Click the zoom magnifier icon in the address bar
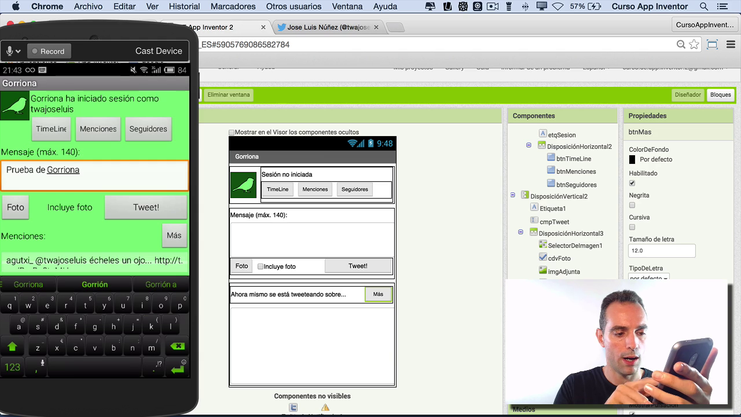The image size is (741, 417). pos(681,44)
